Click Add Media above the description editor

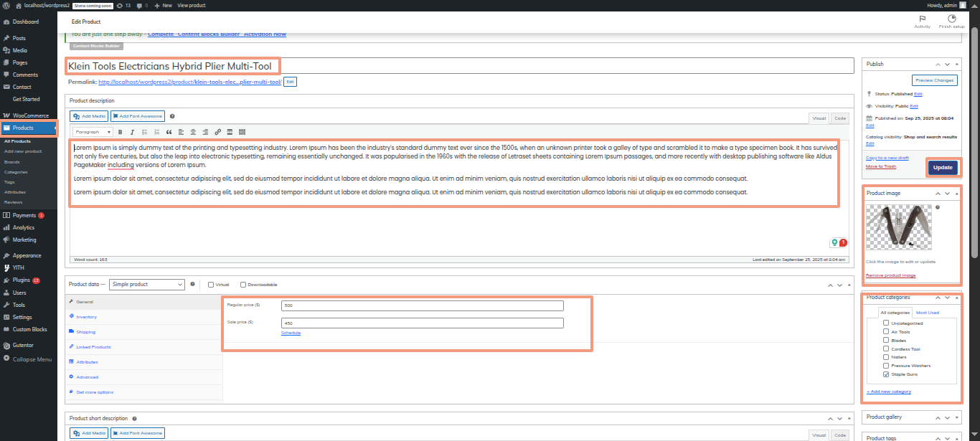[89, 116]
